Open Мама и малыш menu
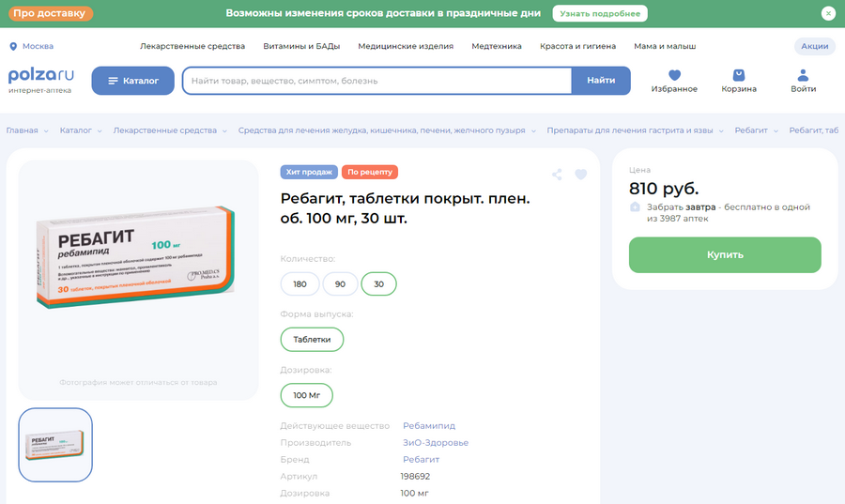845x504 pixels. click(x=665, y=46)
